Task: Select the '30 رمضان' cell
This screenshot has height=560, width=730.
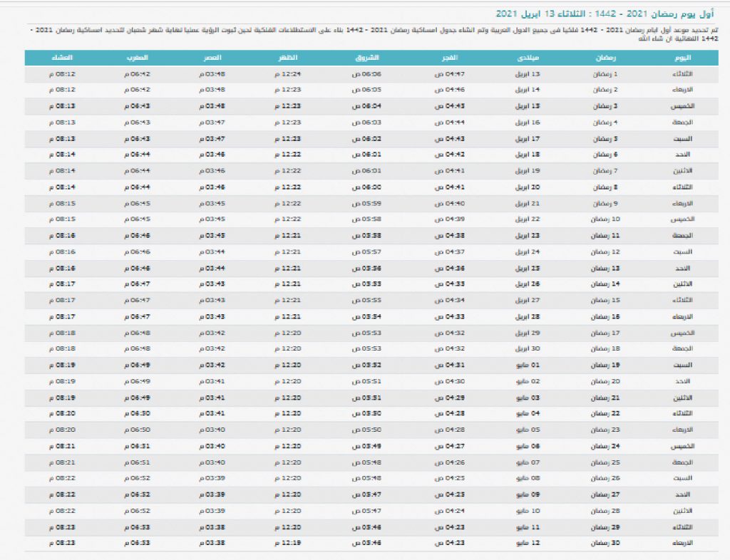Action: click(x=605, y=543)
